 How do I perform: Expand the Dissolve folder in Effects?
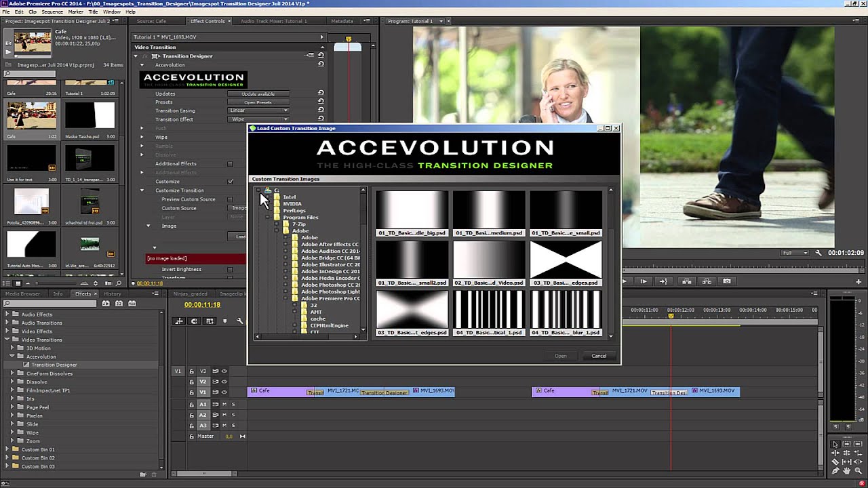coord(12,382)
